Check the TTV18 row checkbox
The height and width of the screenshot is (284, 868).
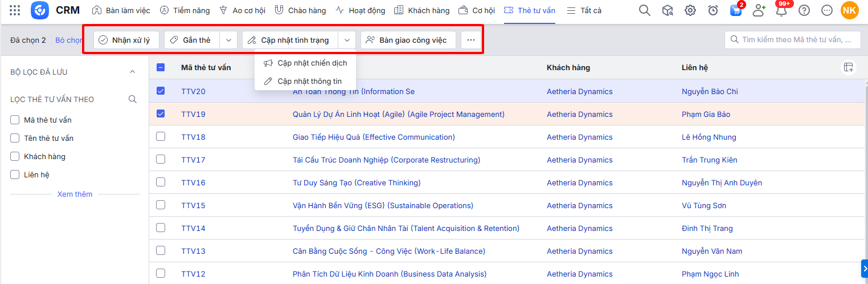(x=161, y=137)
